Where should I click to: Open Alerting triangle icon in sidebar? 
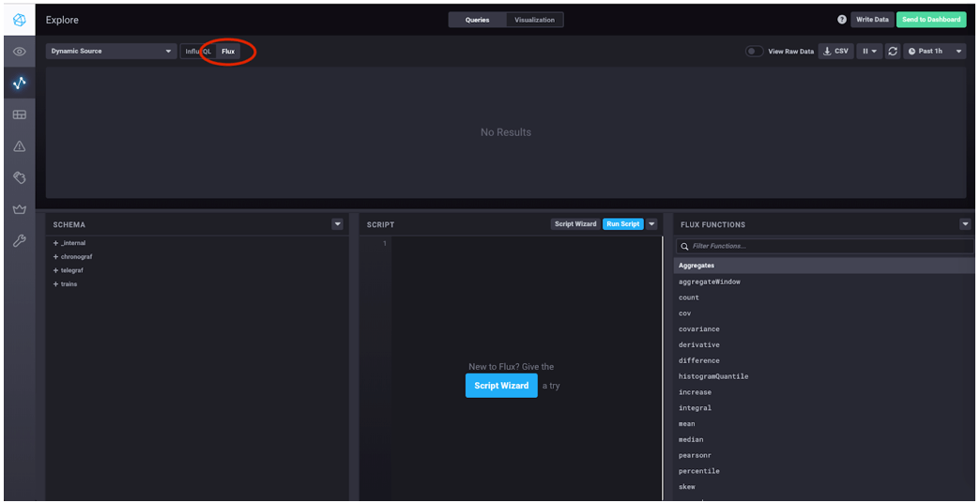click(19, 146)
